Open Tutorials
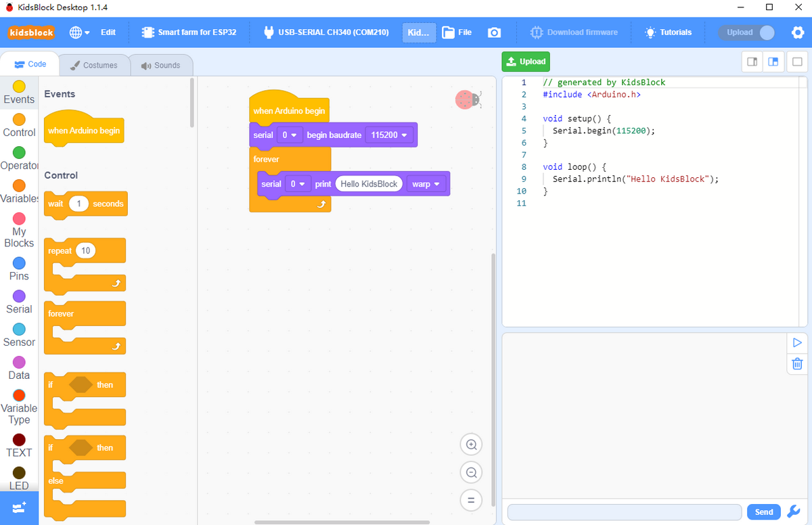The image size is (812, 525). tap(669, 32)
